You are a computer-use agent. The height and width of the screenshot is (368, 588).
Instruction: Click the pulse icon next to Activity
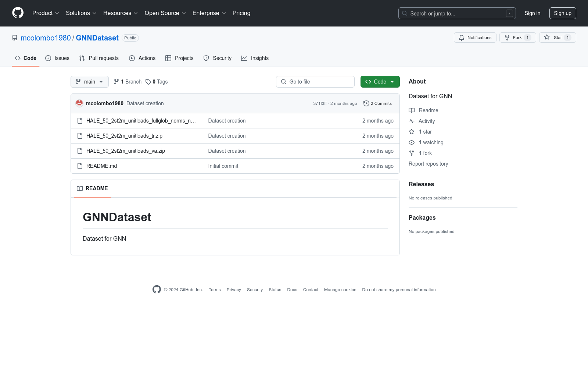[412, 121]
